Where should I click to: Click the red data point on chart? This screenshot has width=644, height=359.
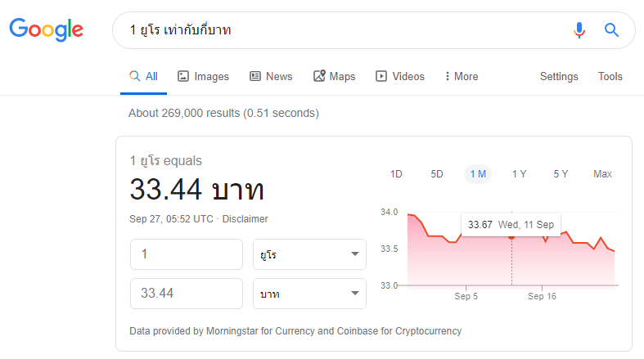512,236
